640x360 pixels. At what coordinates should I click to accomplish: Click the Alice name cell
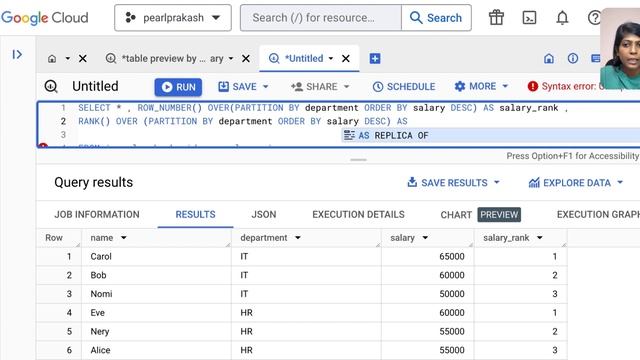tap(156, 350)
